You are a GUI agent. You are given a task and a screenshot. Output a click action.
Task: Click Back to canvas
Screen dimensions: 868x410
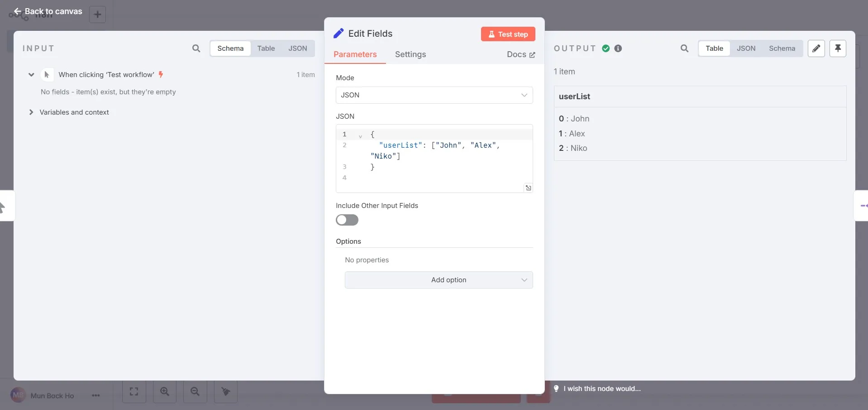(x=48, y=11)
